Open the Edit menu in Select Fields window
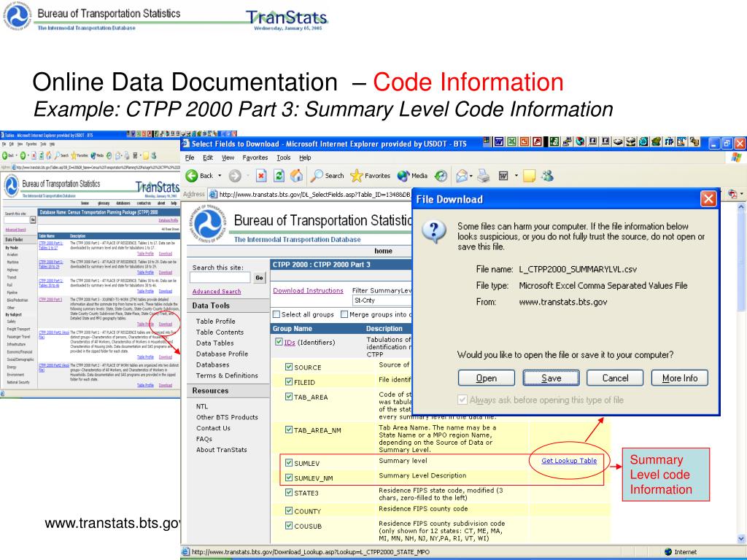Screen dimensions: 747x560 (208, 157)
